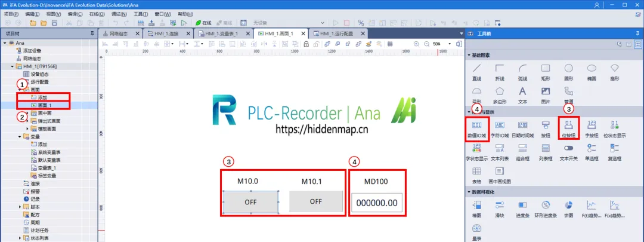The image size is (644, 242).
Task: Expand the 状态列表 tree folder
Action: click(x=20, y=238)
